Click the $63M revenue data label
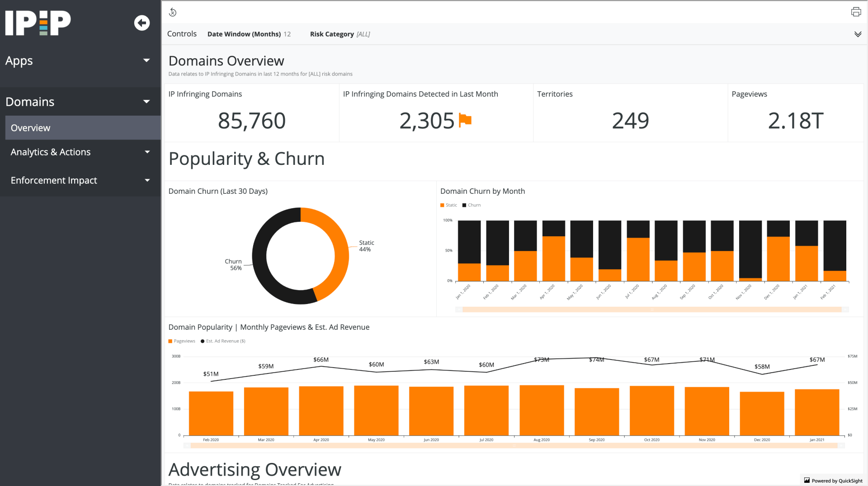The height and width of the screenshot is (486, 868). [x=431, y=362]
